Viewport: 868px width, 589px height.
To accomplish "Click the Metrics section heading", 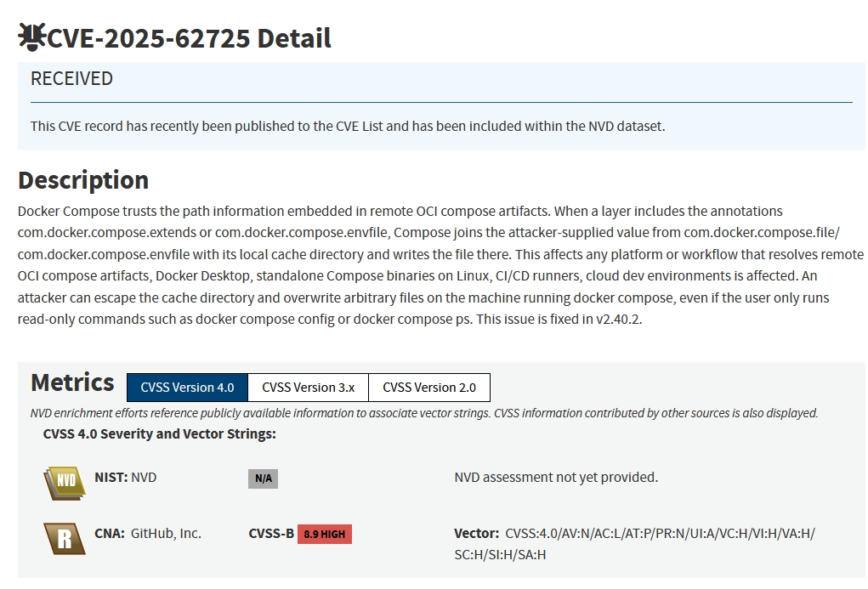I will pyautogui.click(x=72, y=382).
